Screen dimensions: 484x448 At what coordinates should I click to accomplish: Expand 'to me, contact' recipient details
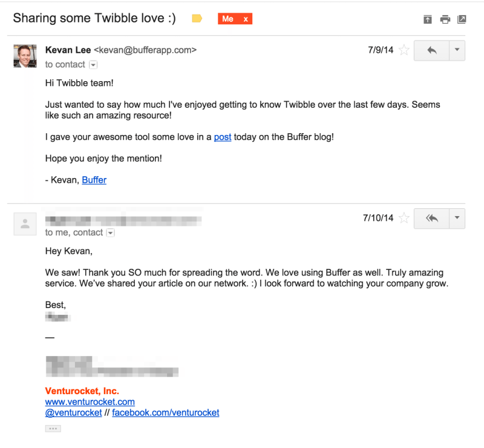[x=110, y=232]
